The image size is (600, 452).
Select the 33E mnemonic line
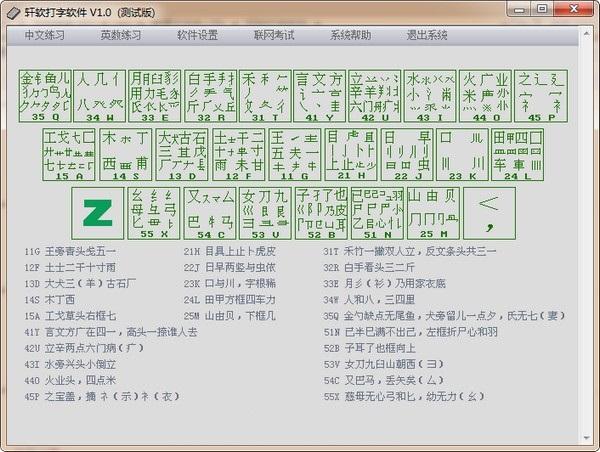[x=385, y=284]
